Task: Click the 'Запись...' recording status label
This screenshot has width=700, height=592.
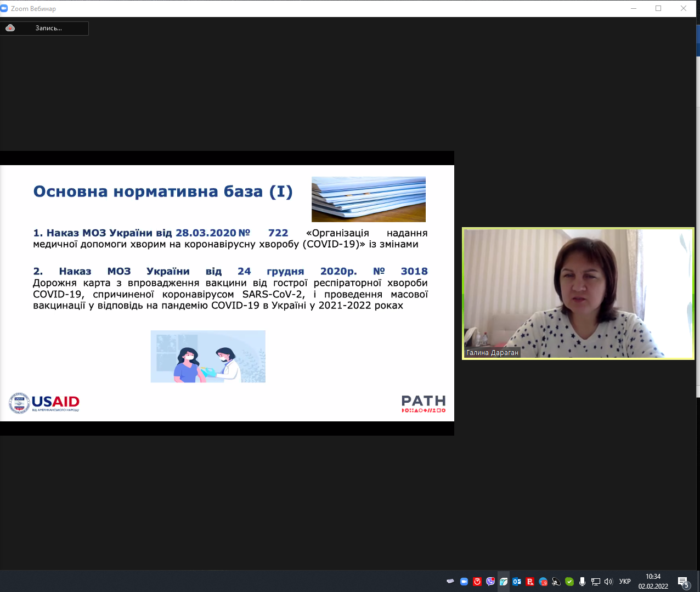Action: point(48,28)
